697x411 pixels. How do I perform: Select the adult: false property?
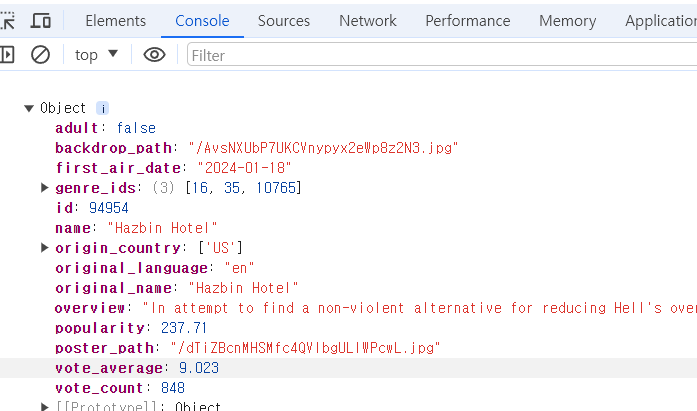105,128
